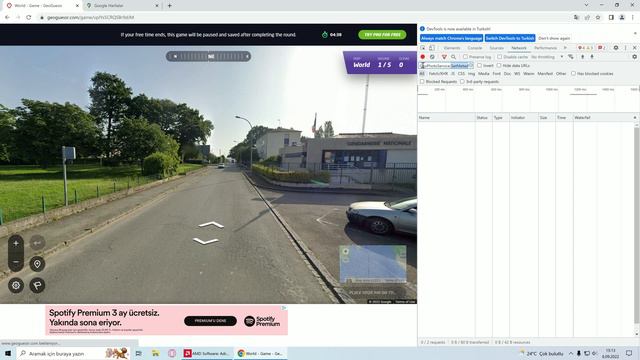This screenshot has height=360, width=640.
Task: Open AMD Software from the taskbar
Action: [207, 353]
